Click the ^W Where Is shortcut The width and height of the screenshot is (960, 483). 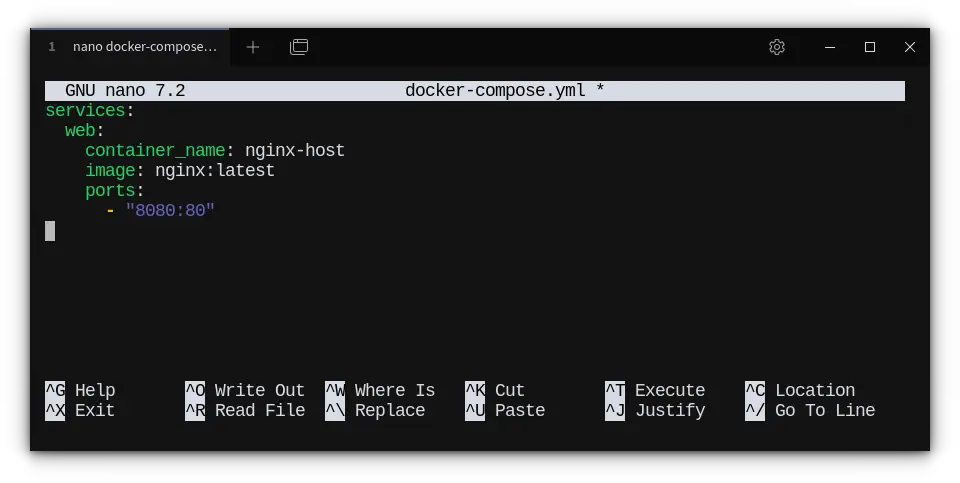click(380, 391)
